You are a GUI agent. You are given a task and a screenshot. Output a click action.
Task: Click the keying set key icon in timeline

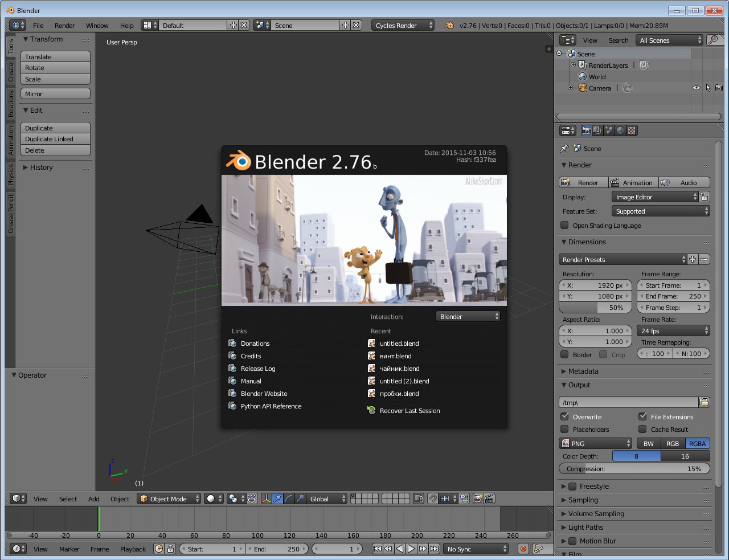[x=538, y=549]
